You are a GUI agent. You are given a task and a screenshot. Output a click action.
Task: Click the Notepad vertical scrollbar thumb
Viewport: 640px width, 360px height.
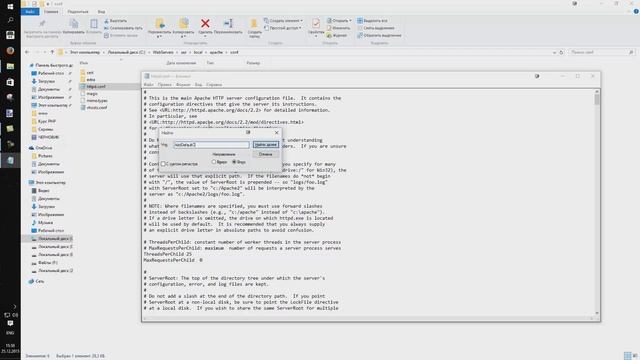pyautogui.click(x=597, y=99)
